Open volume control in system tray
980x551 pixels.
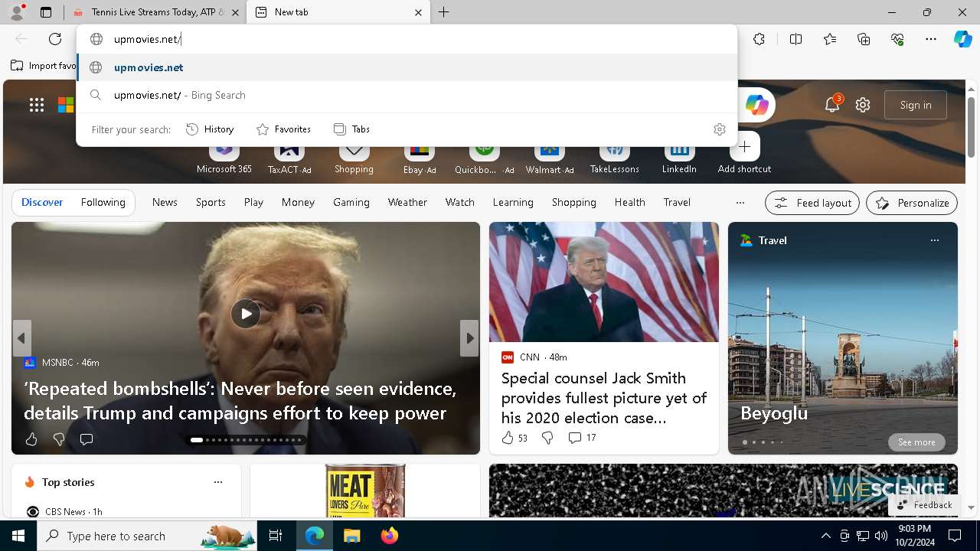click(x=881, y=536)
